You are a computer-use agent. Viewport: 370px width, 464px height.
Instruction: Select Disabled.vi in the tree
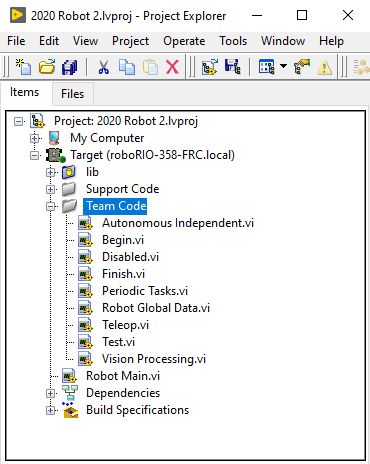click(x=130, y=257)
